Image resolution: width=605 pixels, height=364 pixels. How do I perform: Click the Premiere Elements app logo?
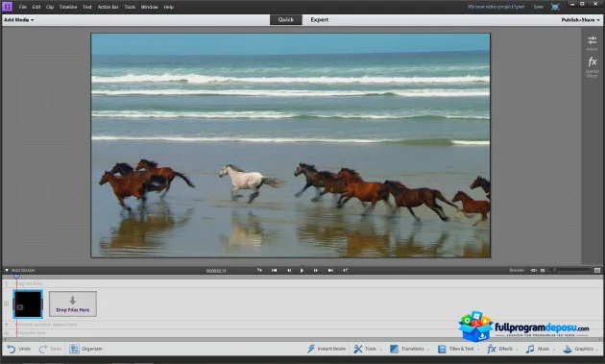(x=8, y=7)
